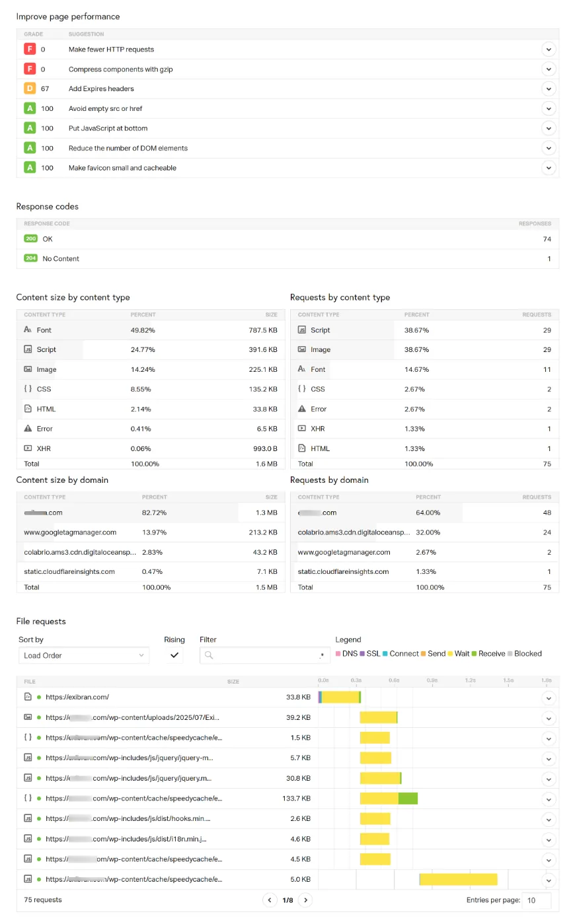The height and width of the screenshot is (924, 569).
Task: Click the D grade badge for Expires headers
Action: [29, 89]
